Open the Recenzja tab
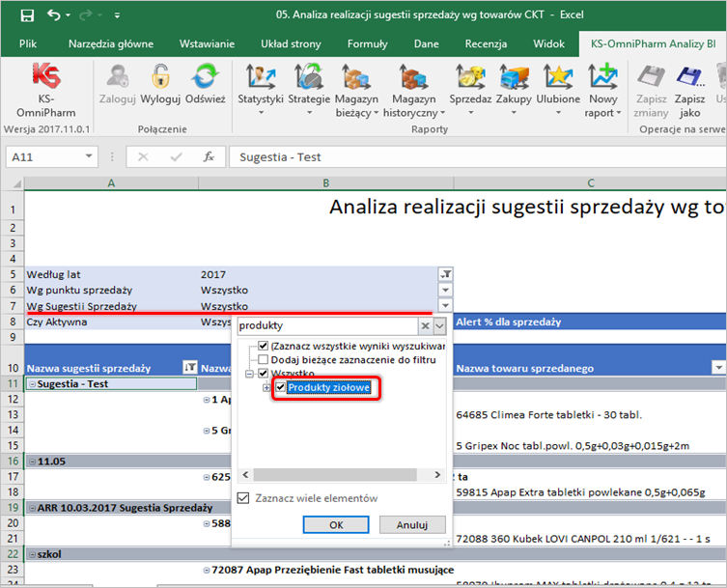The height and width of the screenshot is (588, 727). tap(486, 44)
